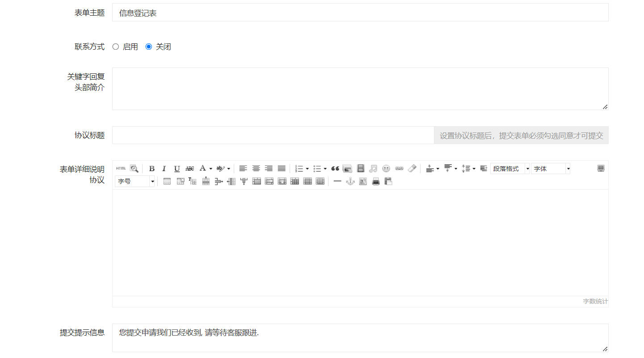Screen dimensions: 644x358
Task: Select the 关闭 radio button
Action: point(149,47)
